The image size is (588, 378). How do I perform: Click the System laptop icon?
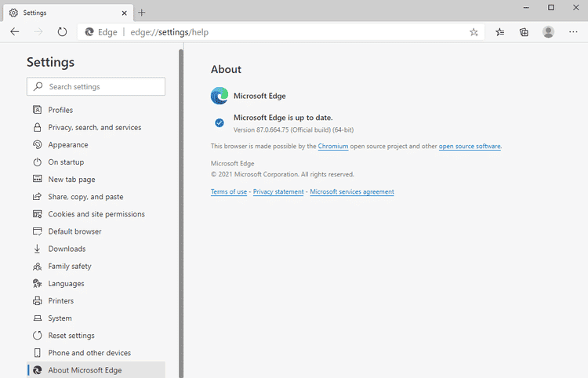(x=37, y=318)
